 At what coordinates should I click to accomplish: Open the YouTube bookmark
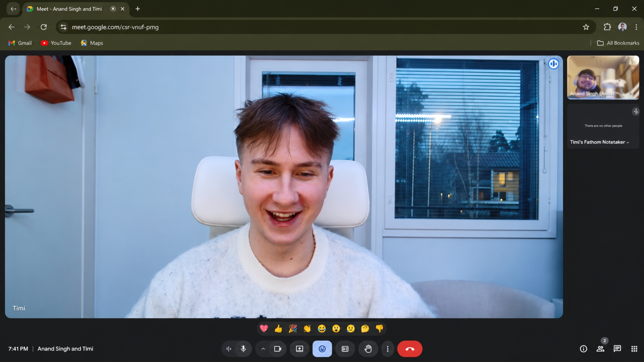pyautogui.click(x=56, y=43)
